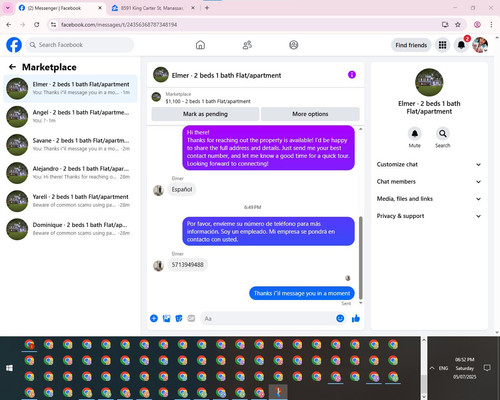Image resolution: width=500 pixels, height=400 pixels.
Task: Reload the page in the browser
Action: point(37,25)
